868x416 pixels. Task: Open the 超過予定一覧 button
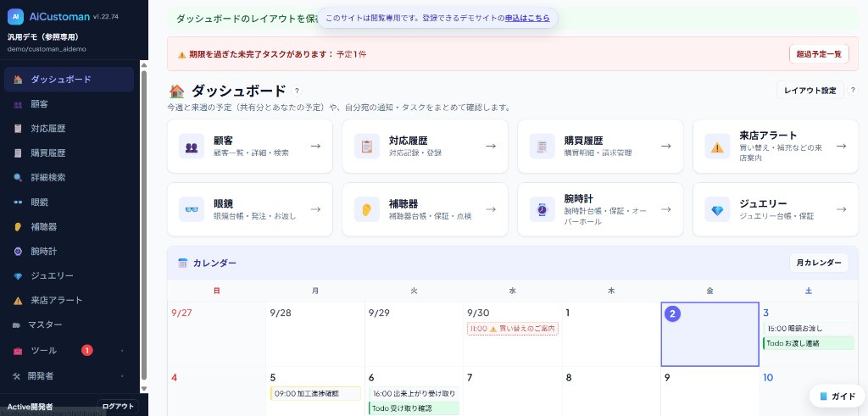point(819,54)
